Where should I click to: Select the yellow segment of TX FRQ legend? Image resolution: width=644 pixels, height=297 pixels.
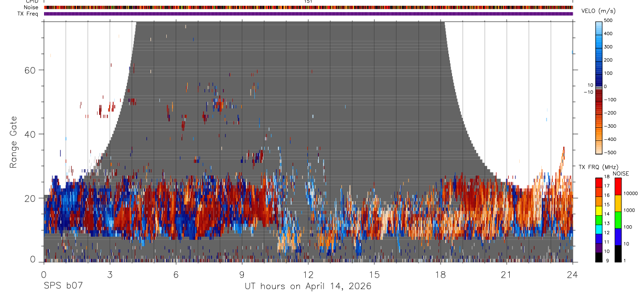tap(598, 211)
